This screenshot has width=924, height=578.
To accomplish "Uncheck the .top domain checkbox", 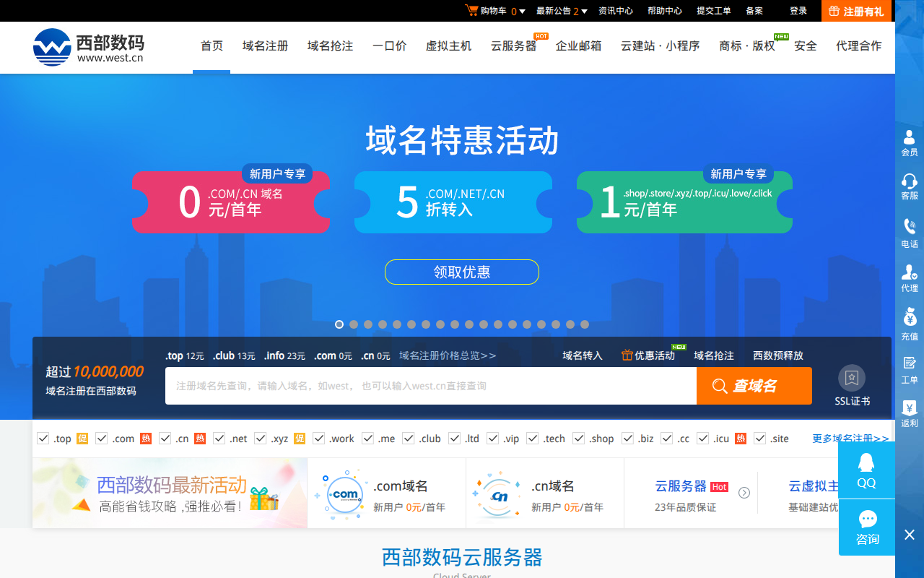I will (x=43, y=438).
